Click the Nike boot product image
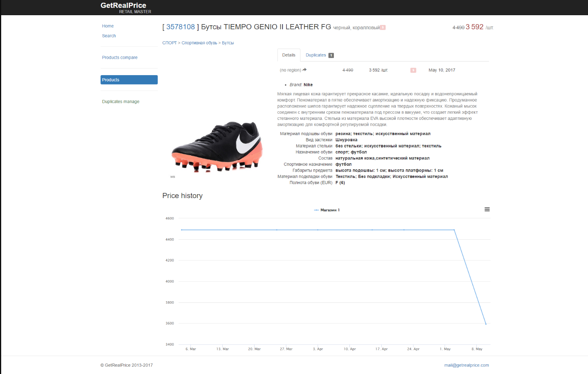588x374 pixels. point(217,147)
